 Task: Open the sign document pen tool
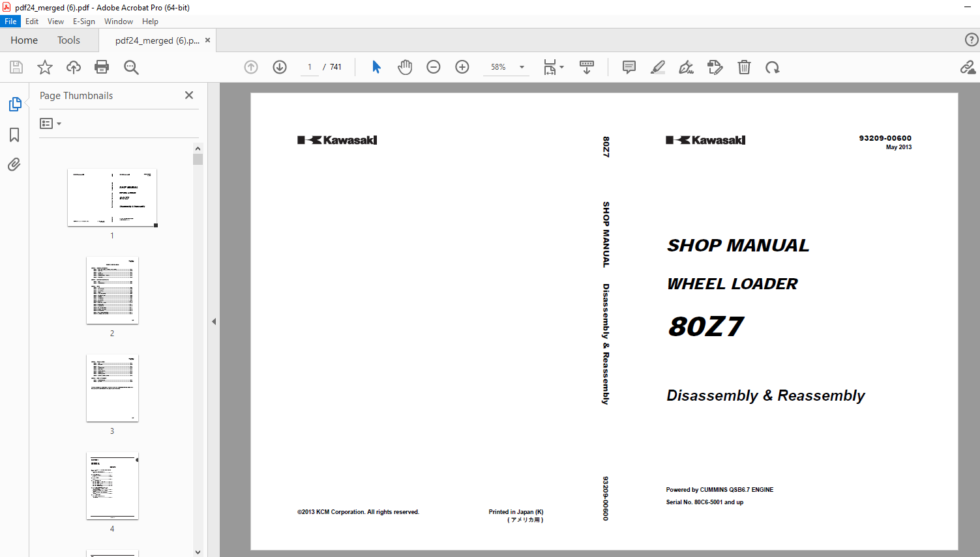686,67
